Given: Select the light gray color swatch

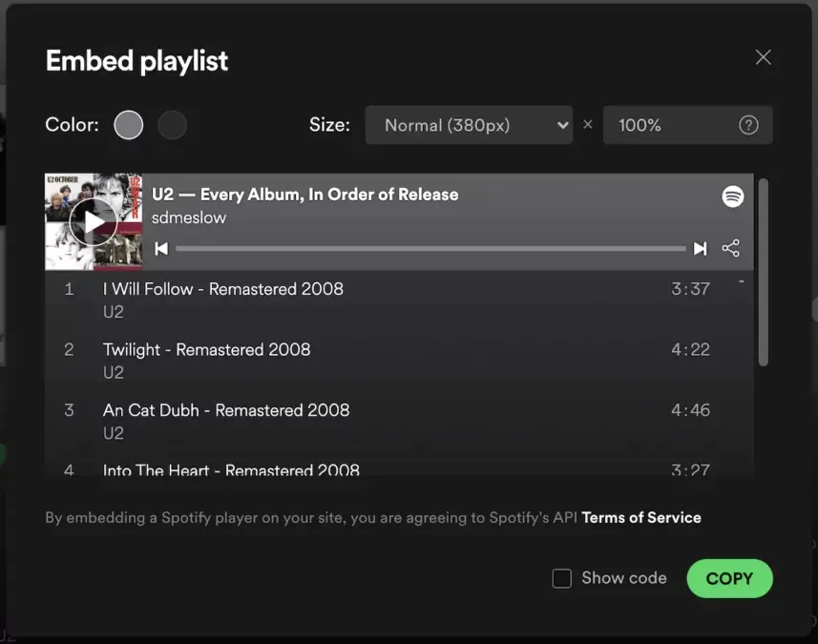Looking at the screenshot, I should point(128,124).
